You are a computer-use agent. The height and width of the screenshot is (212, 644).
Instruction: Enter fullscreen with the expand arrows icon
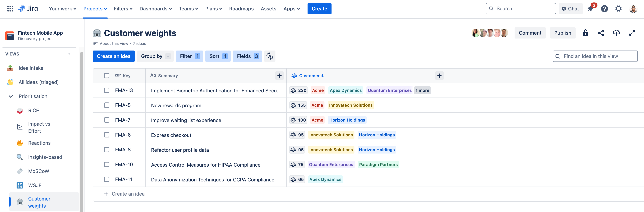[632, 33]
